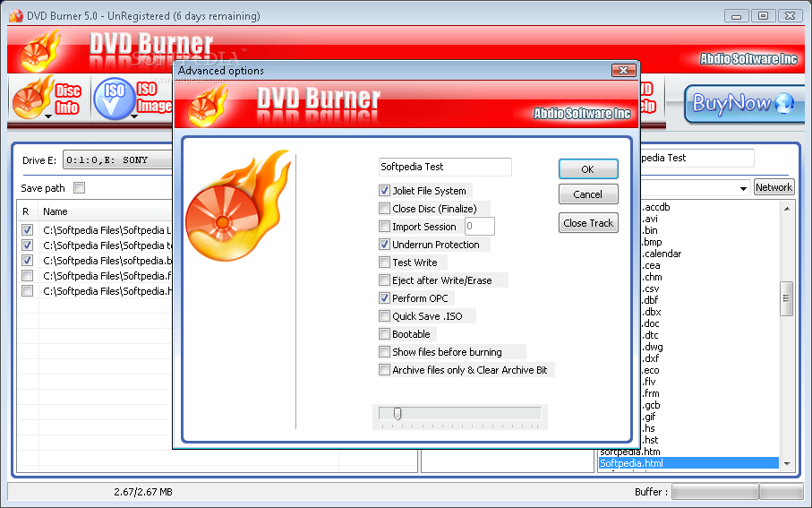Select the .avi file entry

click(x=650, y=219)
